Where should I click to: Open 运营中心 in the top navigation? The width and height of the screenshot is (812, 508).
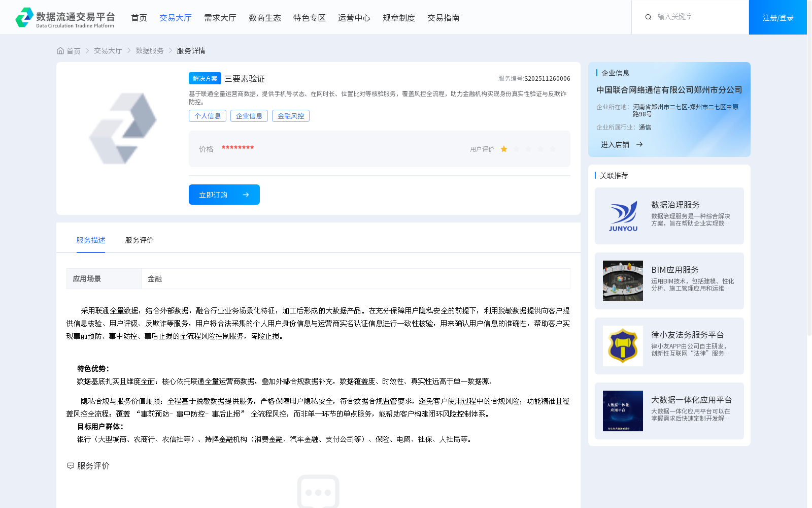(x=354, y=18)
